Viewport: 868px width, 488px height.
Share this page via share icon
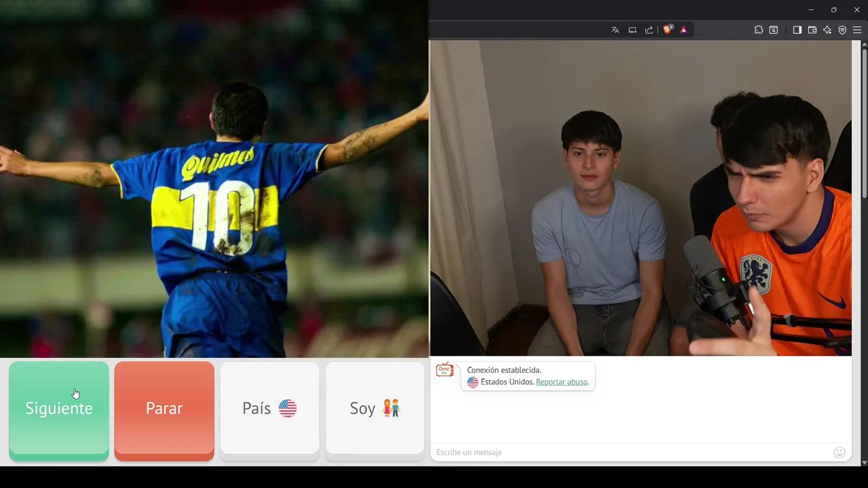(x=649, y=30)
